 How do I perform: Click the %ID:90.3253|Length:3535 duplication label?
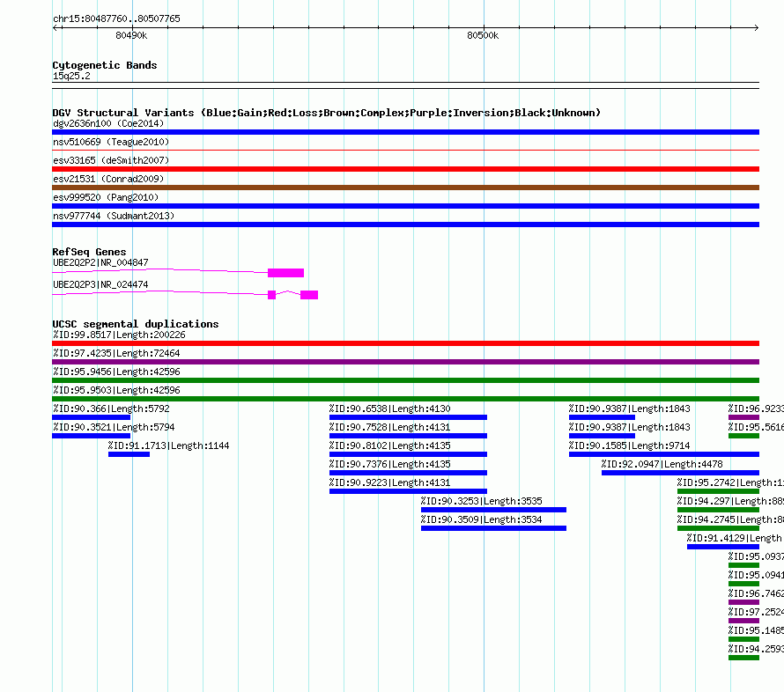(482, 501)
